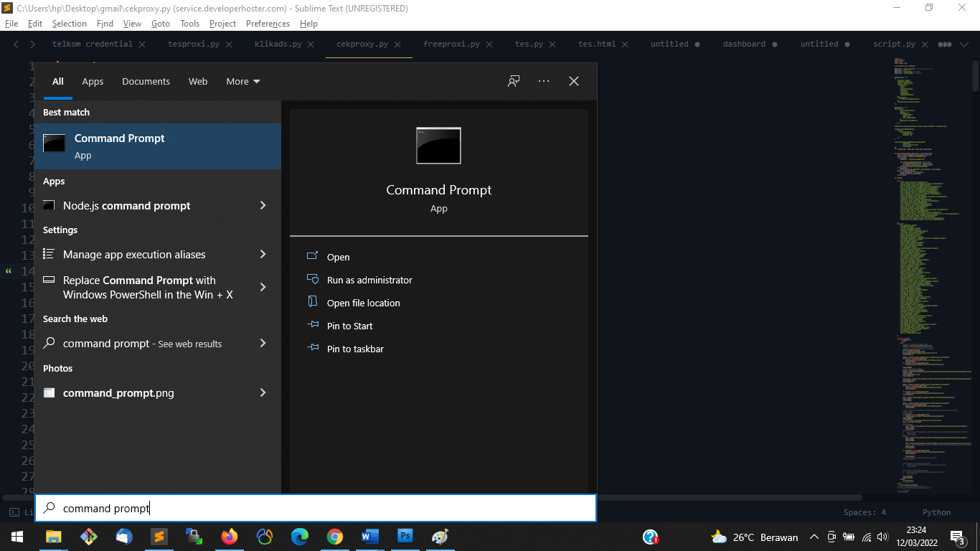Expand Manage app execution aliases arrow
The height and width of the screenshot is (551, 980).
pyautogui.click(x=263, y=254)
